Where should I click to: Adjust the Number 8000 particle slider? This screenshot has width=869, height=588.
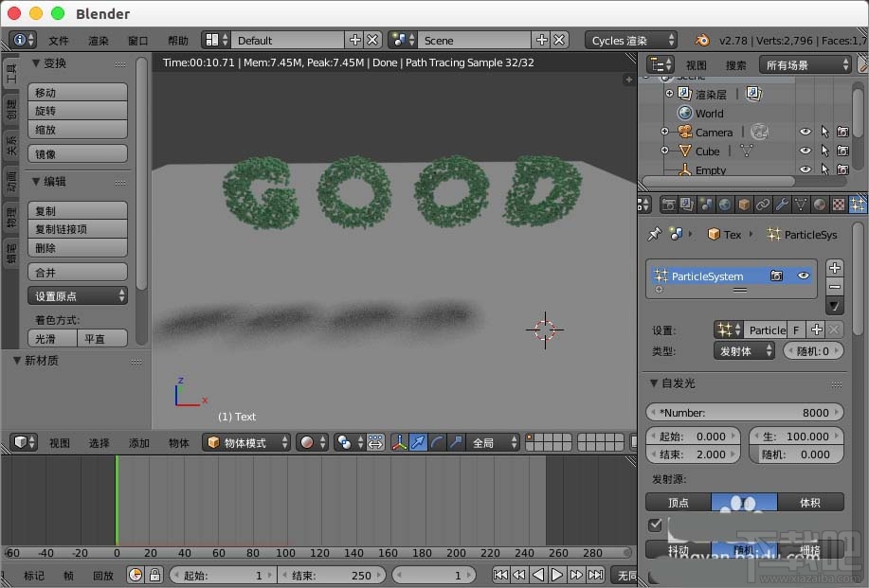click(x=744, y=412)
